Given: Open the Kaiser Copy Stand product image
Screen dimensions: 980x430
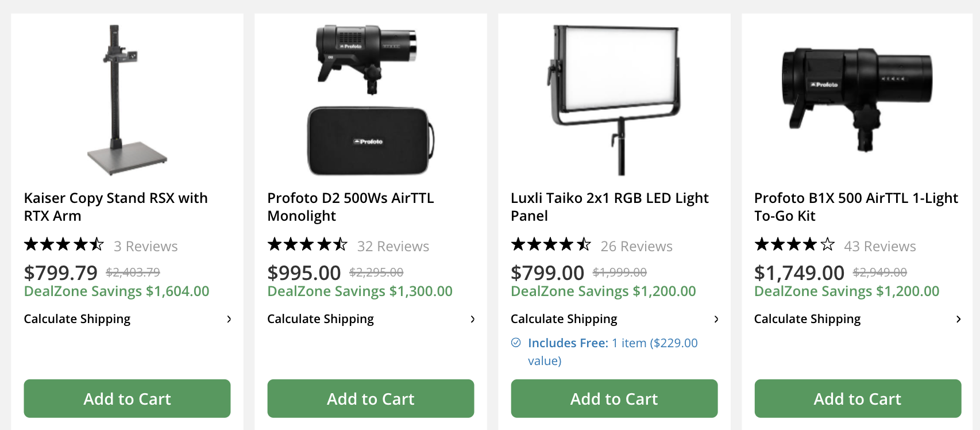Looking at the screenshot, I should [x=127, y=101].
